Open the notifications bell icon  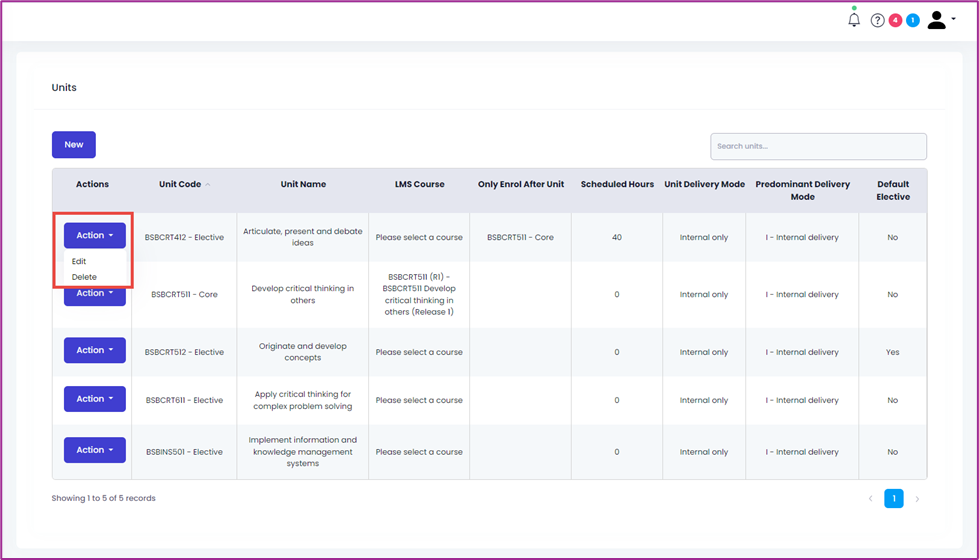[854, 20]
